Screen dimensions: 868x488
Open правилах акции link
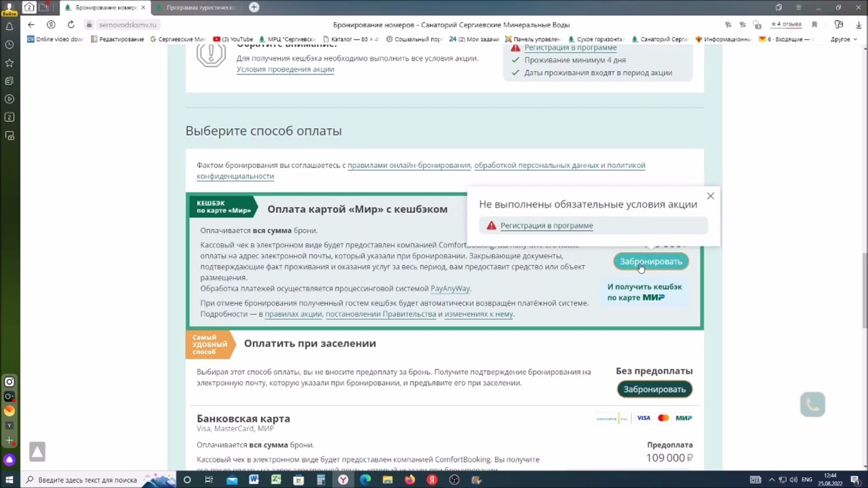coord(293,314)
